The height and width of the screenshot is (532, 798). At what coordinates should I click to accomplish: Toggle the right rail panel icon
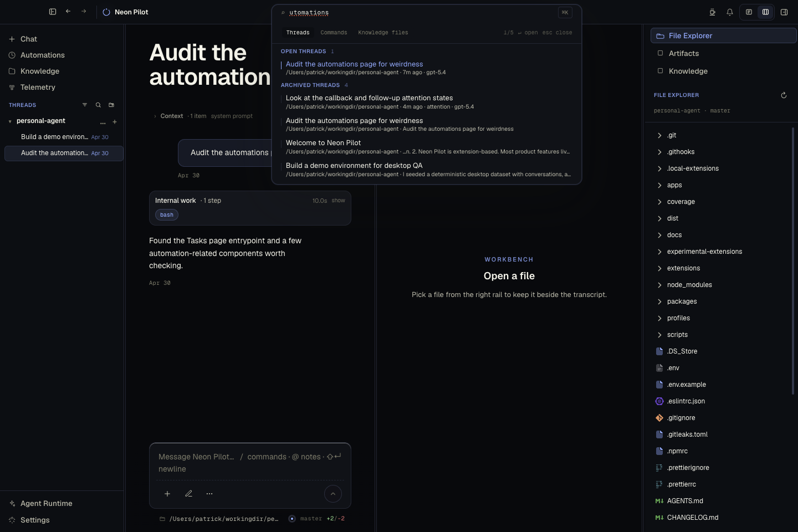click(784, 12)
